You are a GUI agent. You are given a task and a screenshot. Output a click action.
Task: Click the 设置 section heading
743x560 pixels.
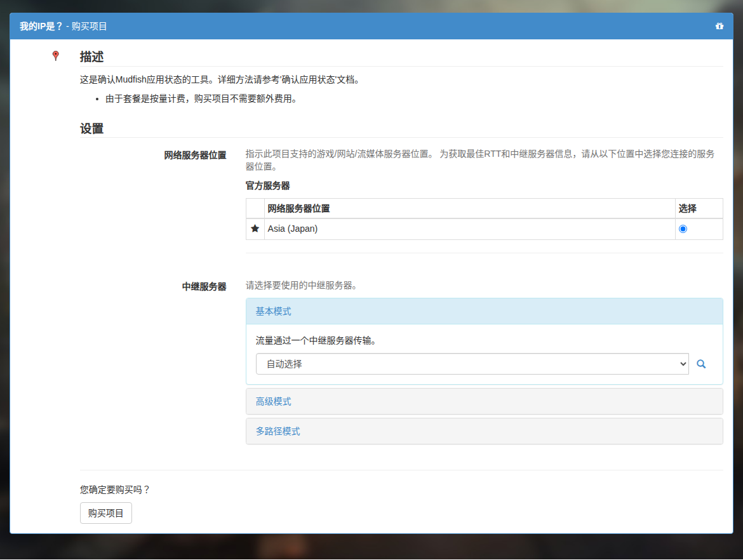click(91, 128)
